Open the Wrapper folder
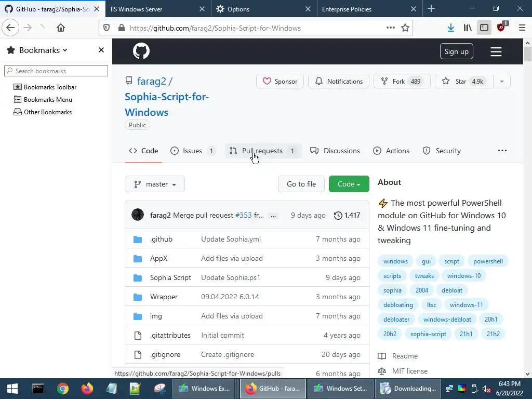This screenshot has height=399, width=532. (x=164, y=297)
